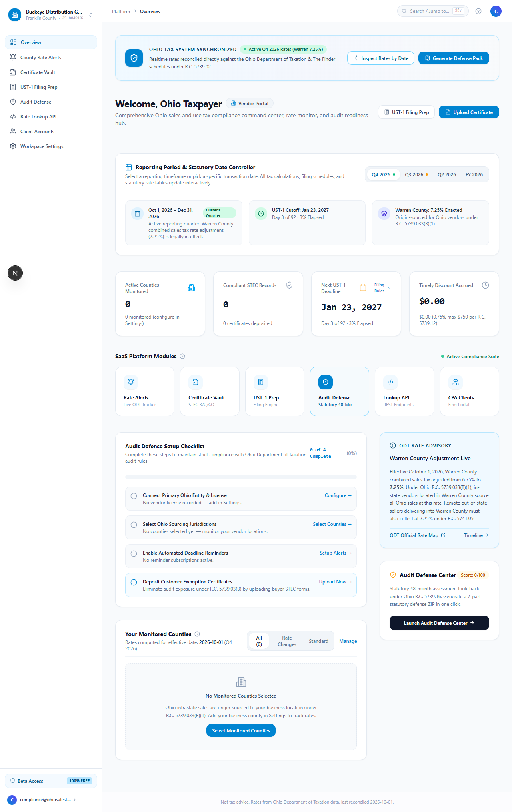
Task: Expand the Buckeye Distribution workspace switcher
Action: [91, 15]
